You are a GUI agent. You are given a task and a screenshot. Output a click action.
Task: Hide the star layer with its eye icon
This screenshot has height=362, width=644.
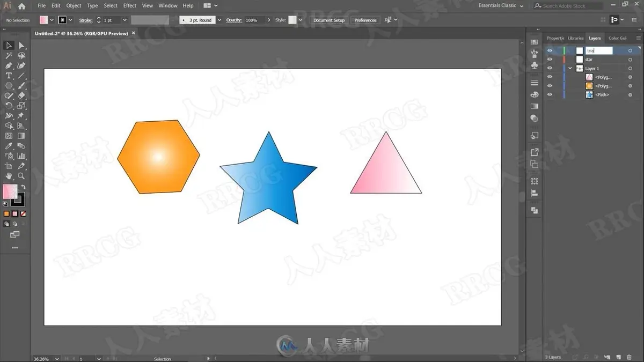(x=550, y=60)
